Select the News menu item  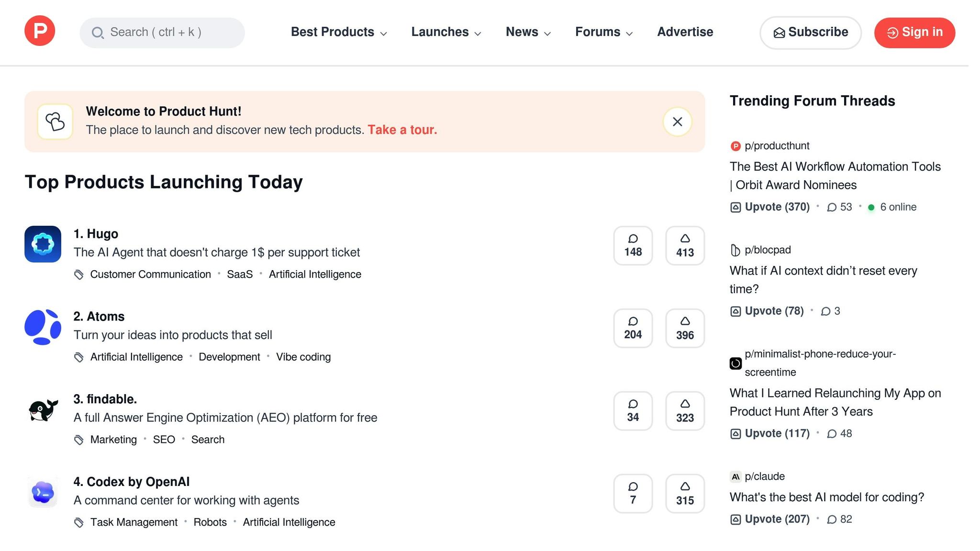click(x=528, y=32)
